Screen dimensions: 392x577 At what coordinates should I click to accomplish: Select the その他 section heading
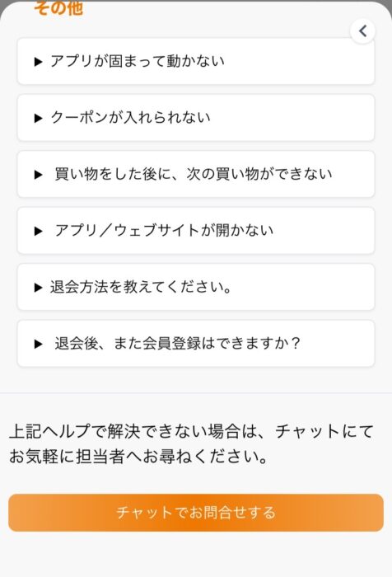pos(58,8)
